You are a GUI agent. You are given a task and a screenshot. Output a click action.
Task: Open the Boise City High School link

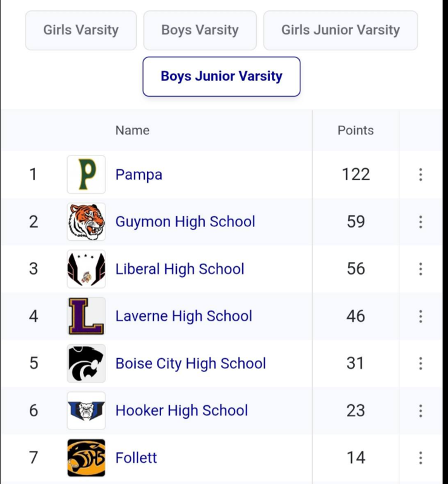coord(191,364)
